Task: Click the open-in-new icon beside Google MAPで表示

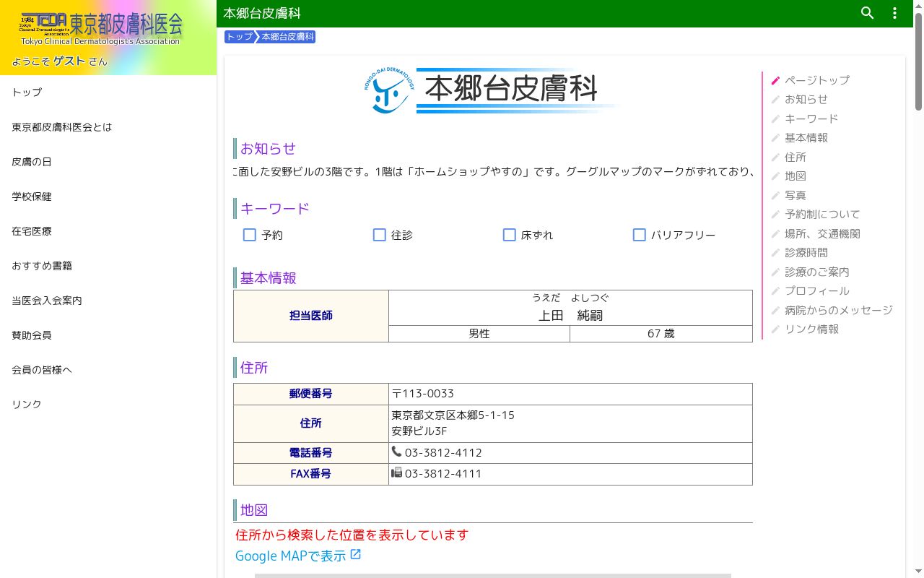Action: [356, 555]
